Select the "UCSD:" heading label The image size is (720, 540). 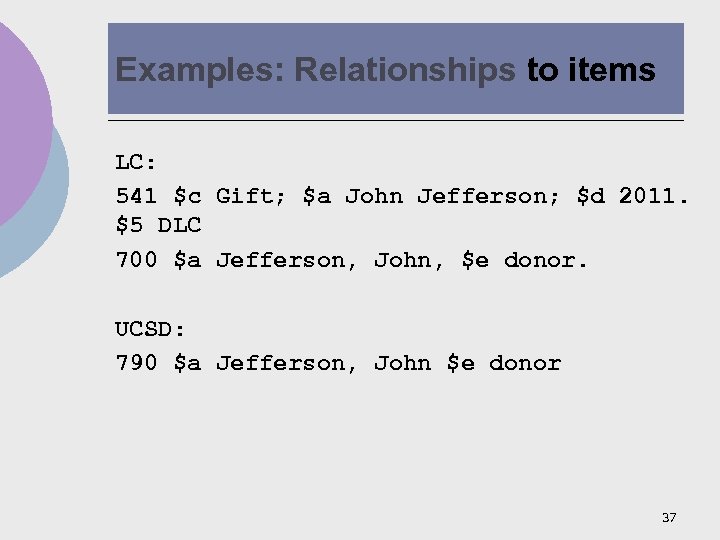[151, 329]
